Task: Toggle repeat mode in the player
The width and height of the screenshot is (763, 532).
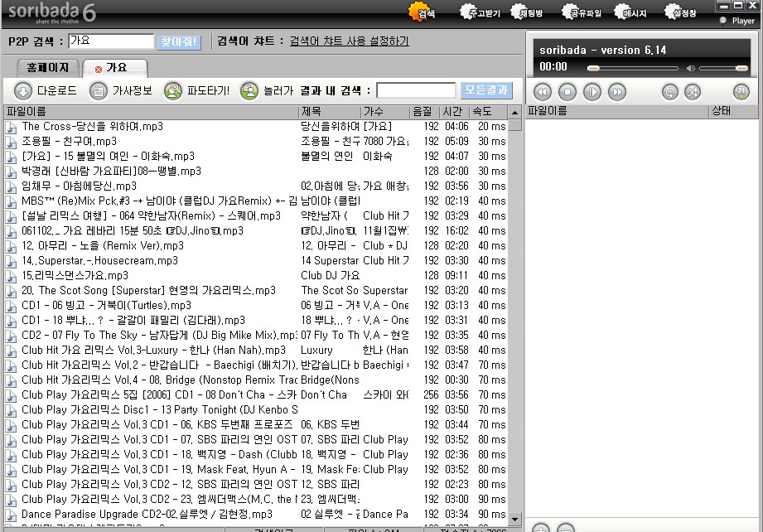Action: coord(670,92)
